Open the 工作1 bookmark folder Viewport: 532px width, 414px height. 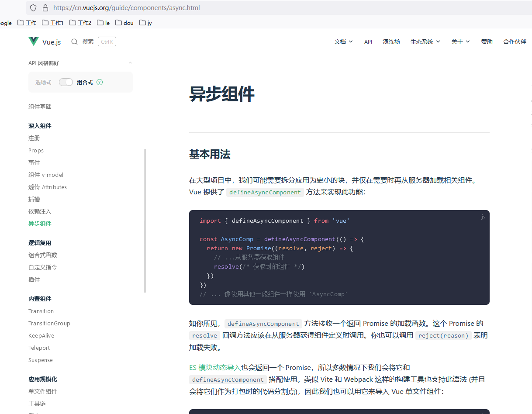click(x=53, y=23)
